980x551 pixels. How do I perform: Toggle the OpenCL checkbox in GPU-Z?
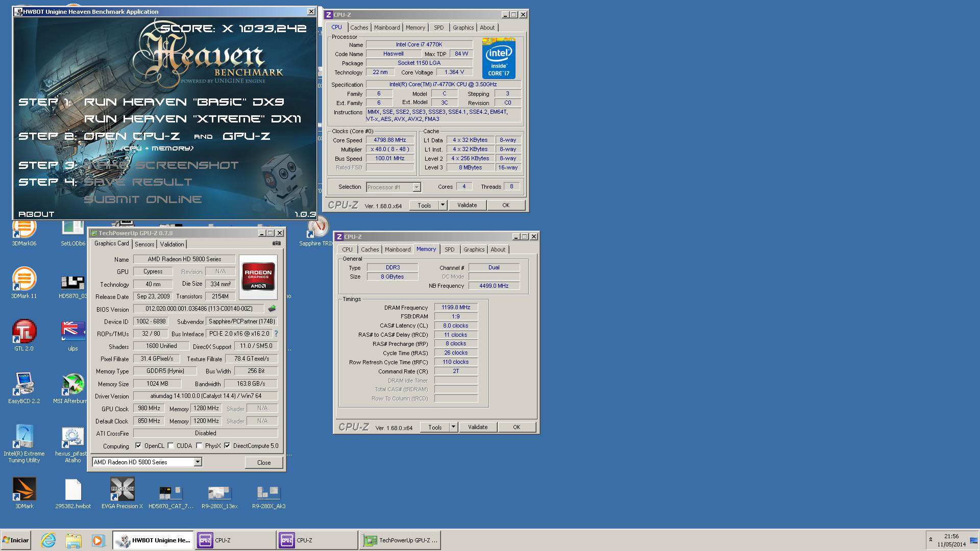pos(138,446)
